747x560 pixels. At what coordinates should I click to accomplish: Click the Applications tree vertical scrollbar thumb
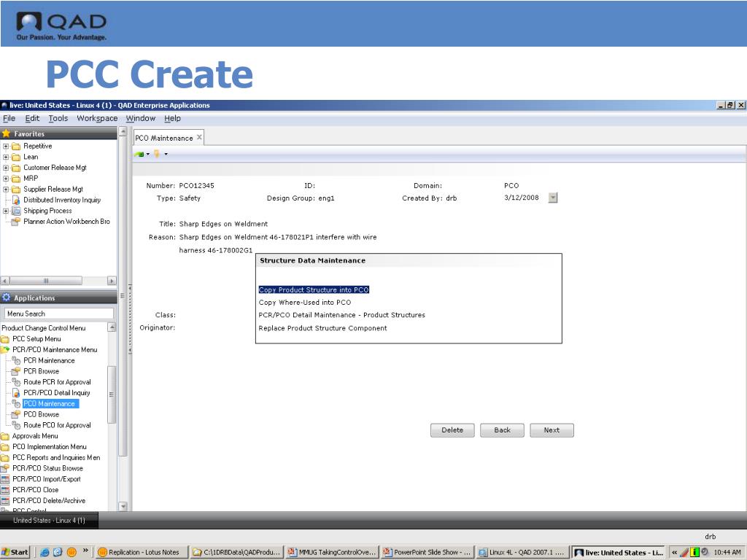(x=112, y=394)
